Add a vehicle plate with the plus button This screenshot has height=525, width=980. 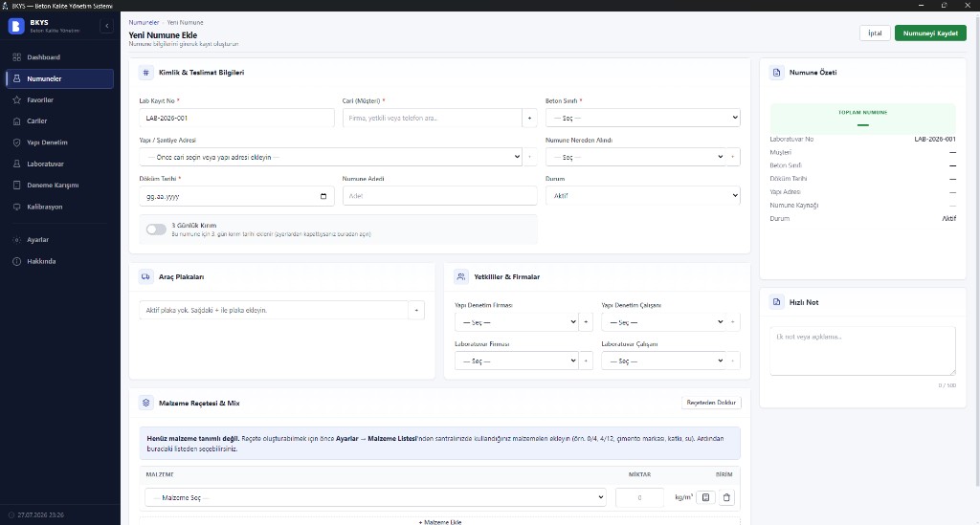click(416, 310)
